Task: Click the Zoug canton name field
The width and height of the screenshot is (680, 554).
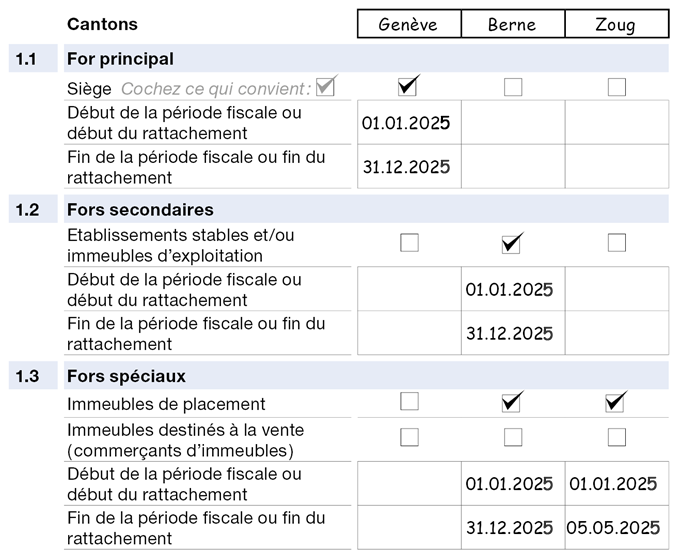Action: (x=616, y=25)
